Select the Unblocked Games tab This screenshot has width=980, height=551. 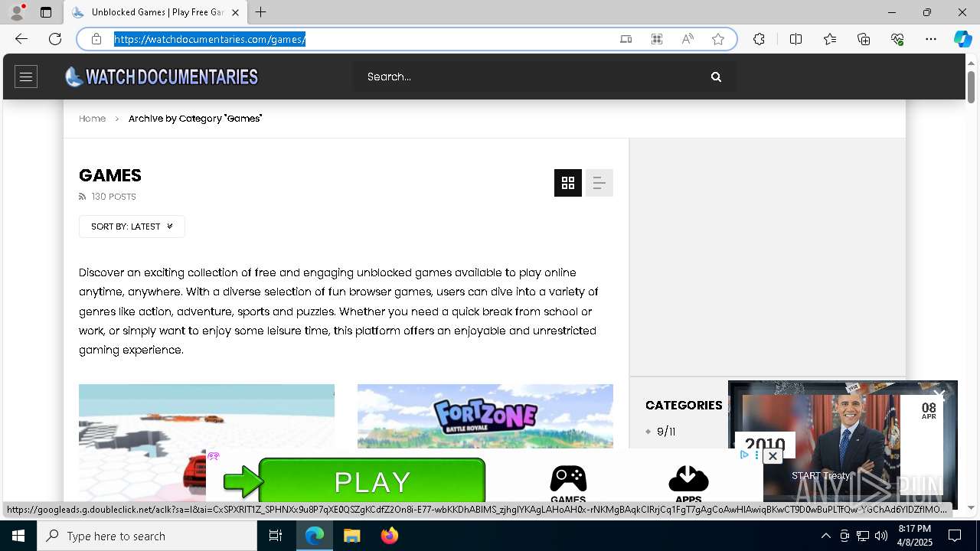pyautogui.click(x=154, y=12)
